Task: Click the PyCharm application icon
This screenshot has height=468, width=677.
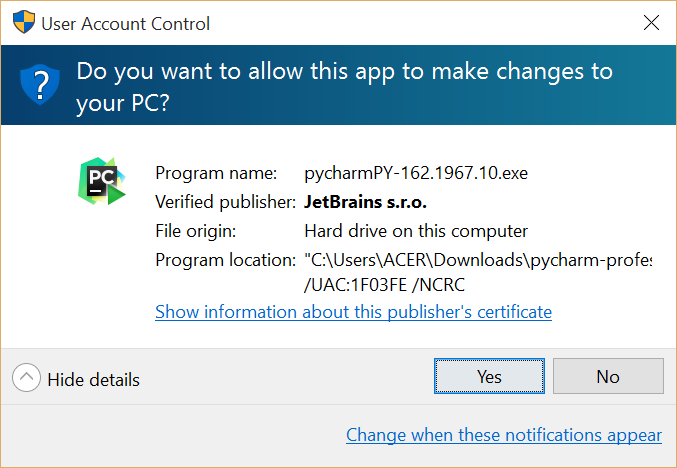Action: 102,181
